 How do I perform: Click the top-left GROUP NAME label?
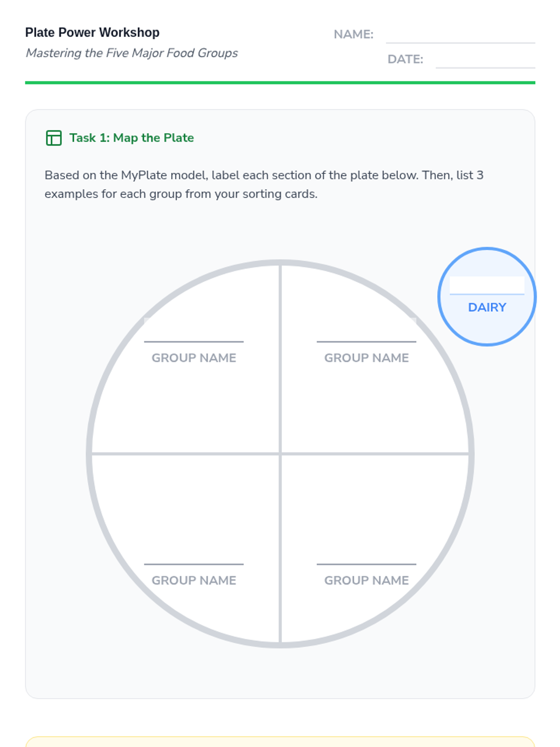coord(194,358)
